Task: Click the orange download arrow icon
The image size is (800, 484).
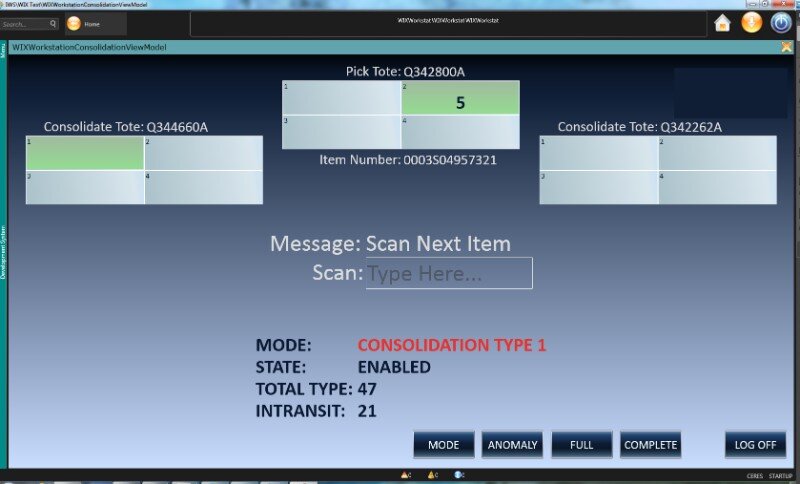Action: 751,23
